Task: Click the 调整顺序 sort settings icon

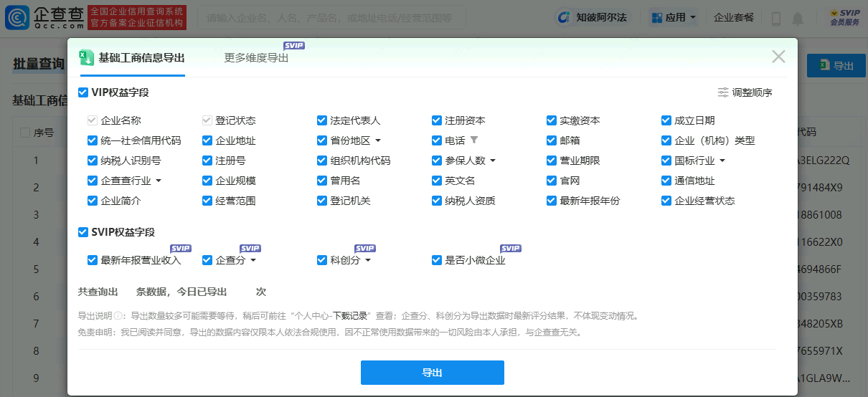Action: (723, 93)
